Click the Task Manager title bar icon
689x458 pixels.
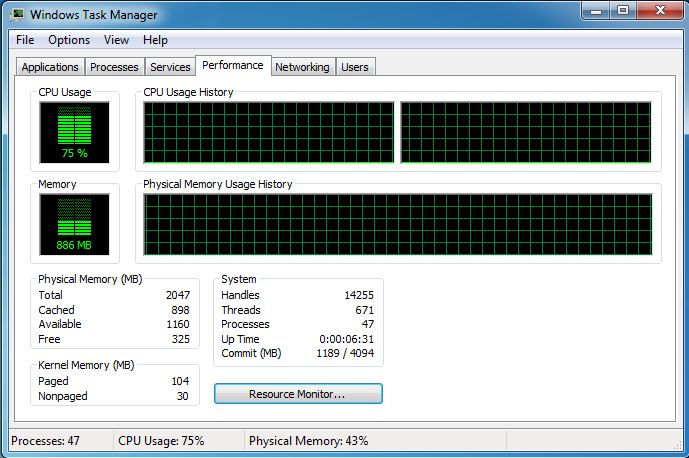click(x=16, y=15)
